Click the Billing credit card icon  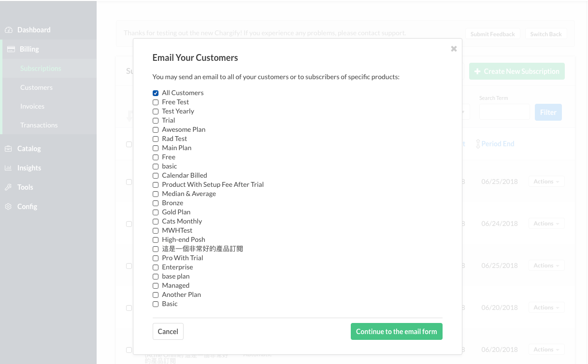pyautogui.click(x=11, y=49)
